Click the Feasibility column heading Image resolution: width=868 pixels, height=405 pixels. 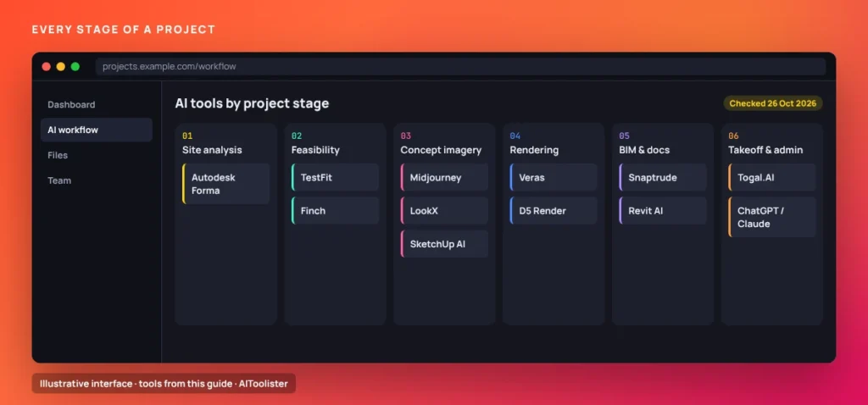pos(315,150)
